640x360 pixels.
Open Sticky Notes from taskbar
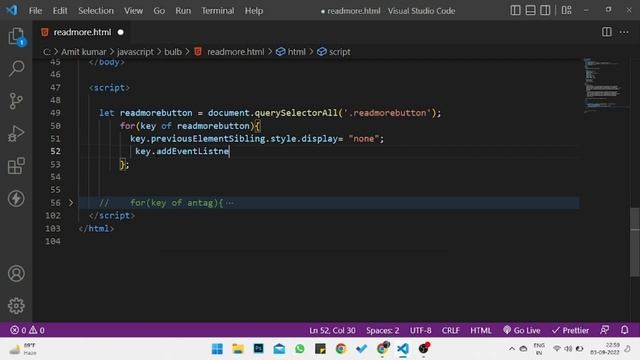(x=320, y=349)
